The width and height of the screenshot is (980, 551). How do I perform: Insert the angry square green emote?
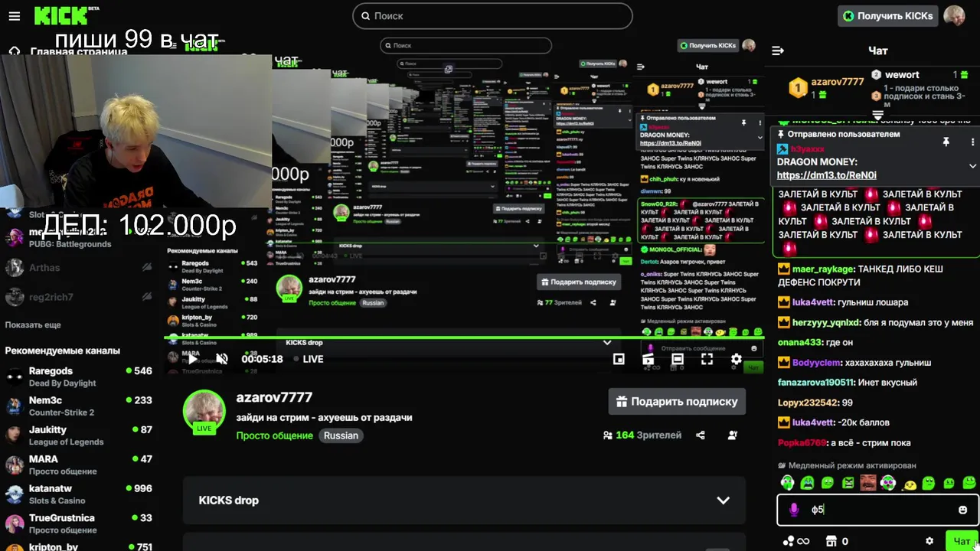848,483
